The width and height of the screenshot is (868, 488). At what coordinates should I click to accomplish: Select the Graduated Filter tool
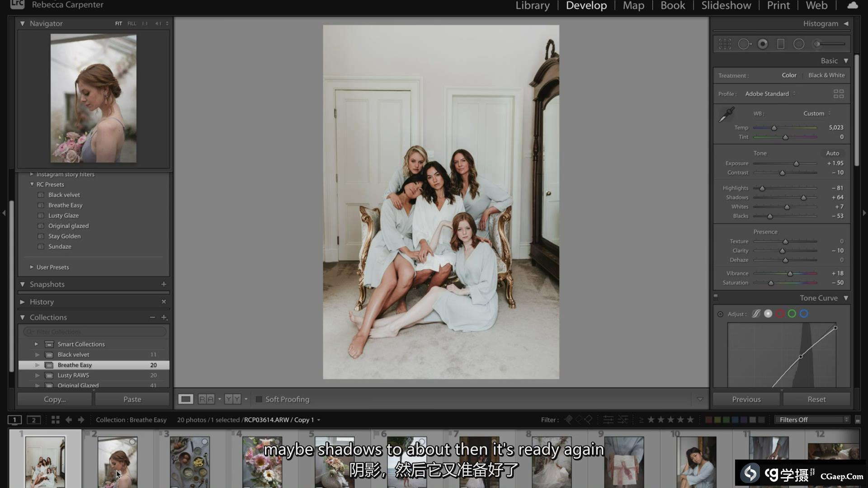pyautogui.click(x=781, y=44)
